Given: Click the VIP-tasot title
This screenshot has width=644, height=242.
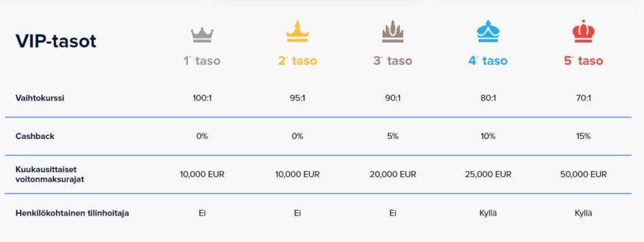Looking at the screenshot, I should [56, 41].
